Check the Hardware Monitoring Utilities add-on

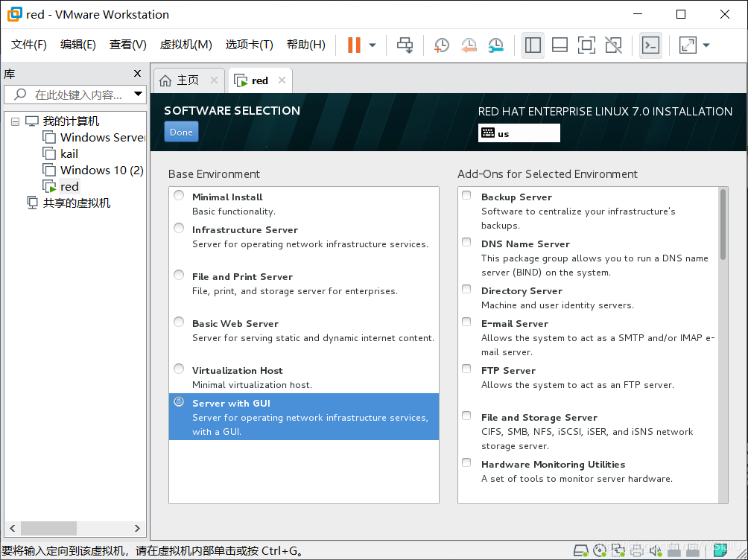pyautogui.click(x=466, y=462)
